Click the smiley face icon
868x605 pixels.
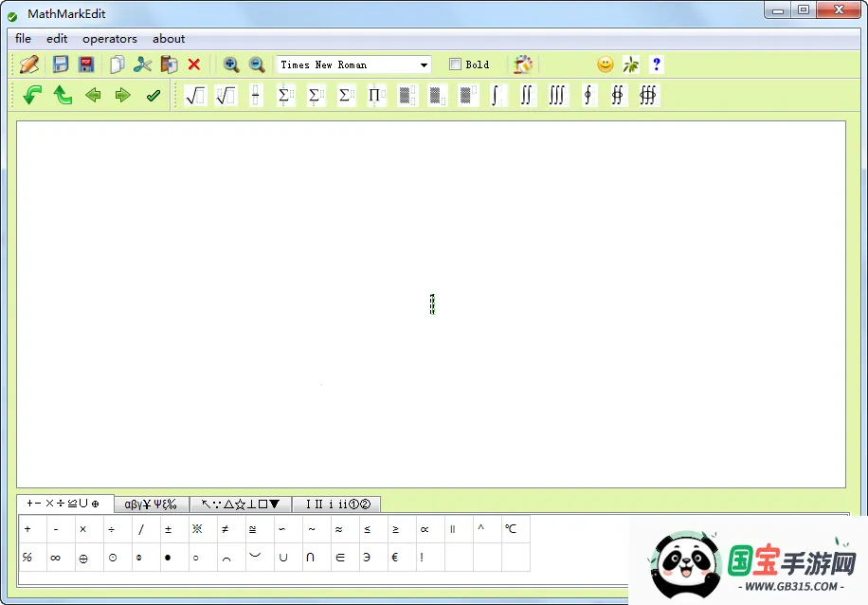pyautogui.click(x=605, y=64)
